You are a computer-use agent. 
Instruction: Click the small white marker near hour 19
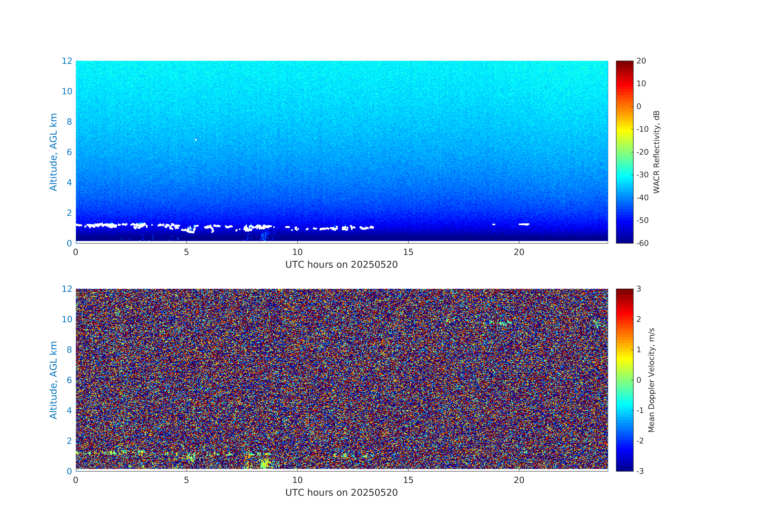494,225
